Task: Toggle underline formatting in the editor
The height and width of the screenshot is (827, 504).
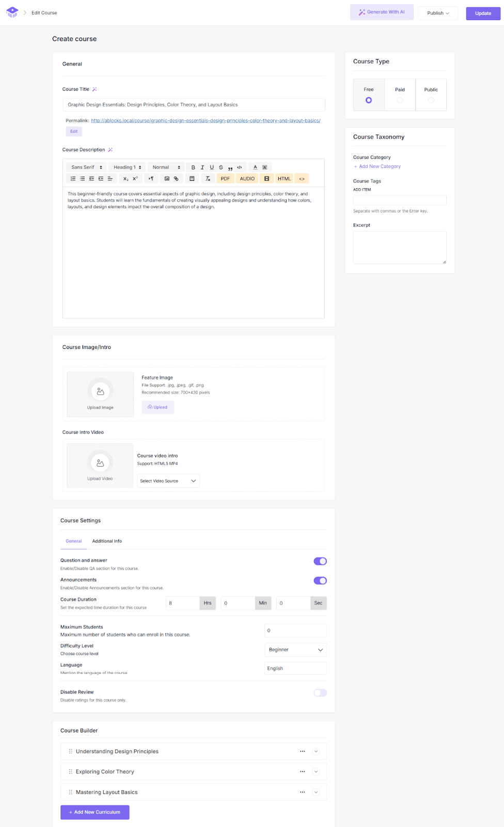Action: tap(212, 167)
